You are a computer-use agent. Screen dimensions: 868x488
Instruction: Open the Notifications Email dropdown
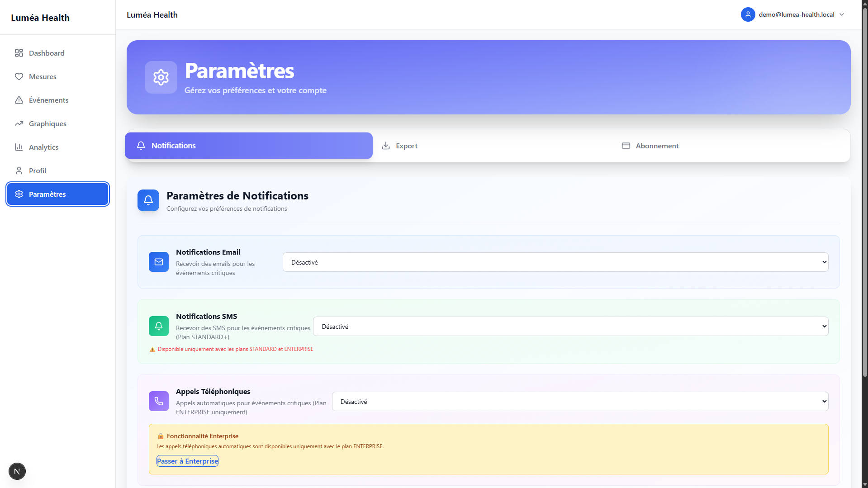[555, 262]
